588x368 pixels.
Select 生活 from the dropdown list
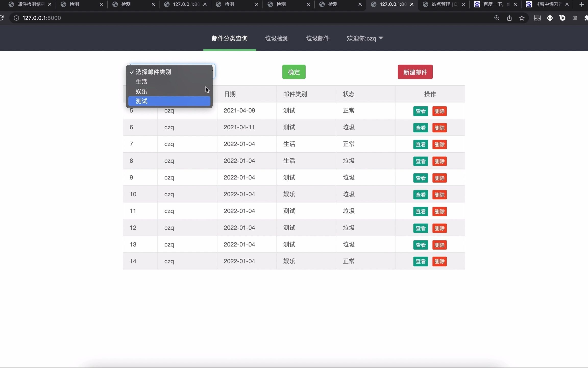(x=169, y=82)
